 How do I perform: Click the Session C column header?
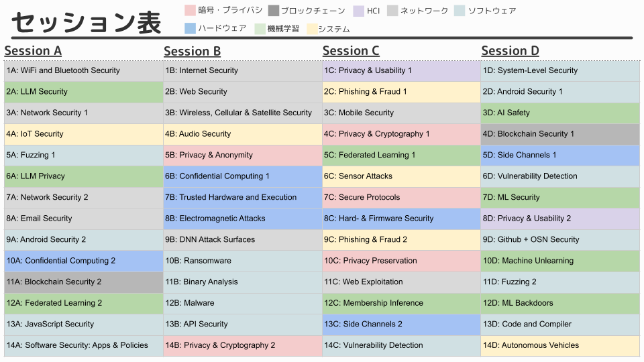pos(351,51)
